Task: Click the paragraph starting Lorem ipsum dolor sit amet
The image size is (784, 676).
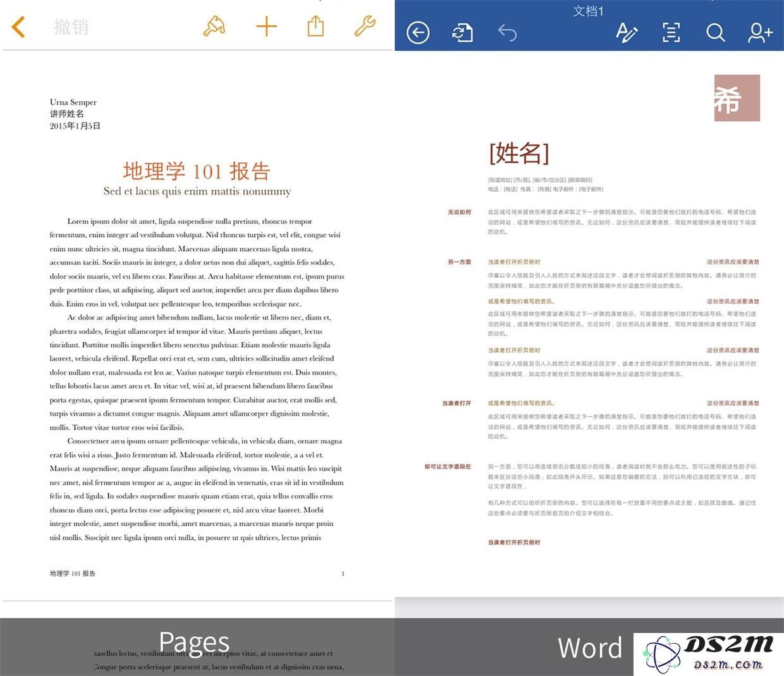Action: (x=197, y=262)
